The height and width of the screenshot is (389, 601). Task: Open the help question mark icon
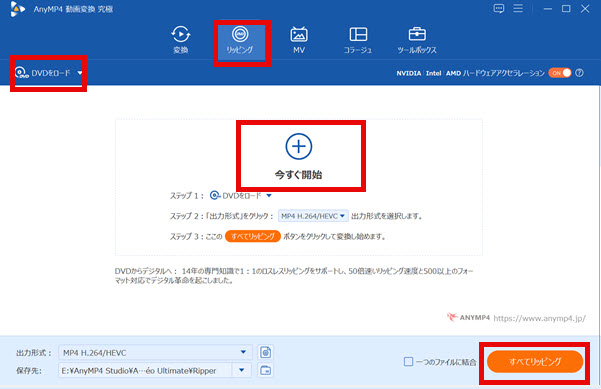pyautogui.click(x=580, y=73)
